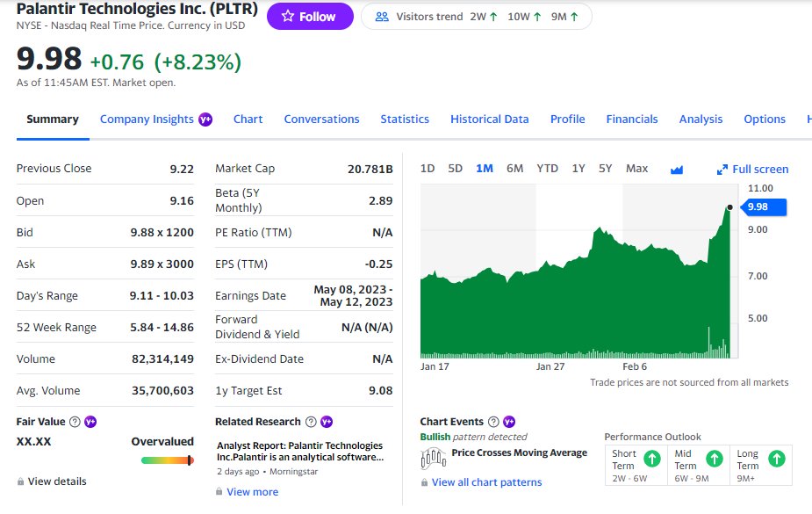The image size is (812, 514).
Task: Click the visitors trend people icon
Action: 382,17
